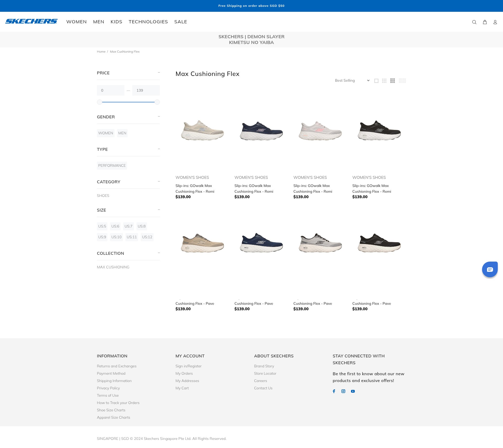
Task: Open Shoe Size Charts link
Action: point(111,410)
